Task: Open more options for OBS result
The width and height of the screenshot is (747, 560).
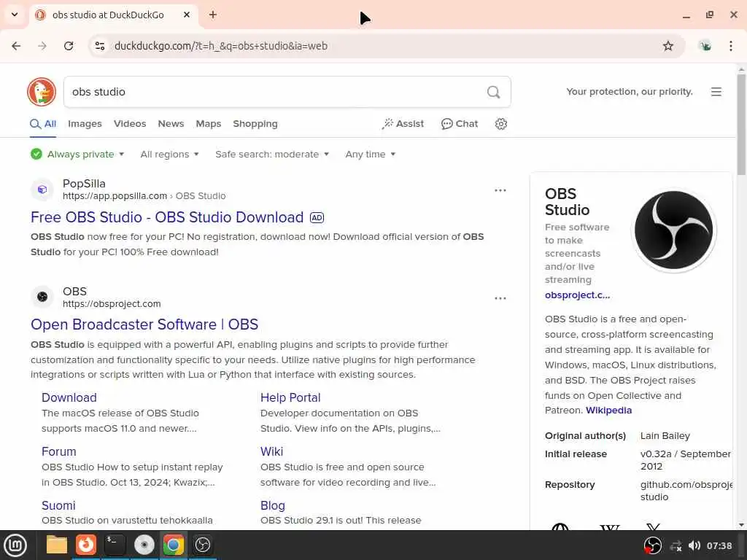Action: tap(500, 298)
